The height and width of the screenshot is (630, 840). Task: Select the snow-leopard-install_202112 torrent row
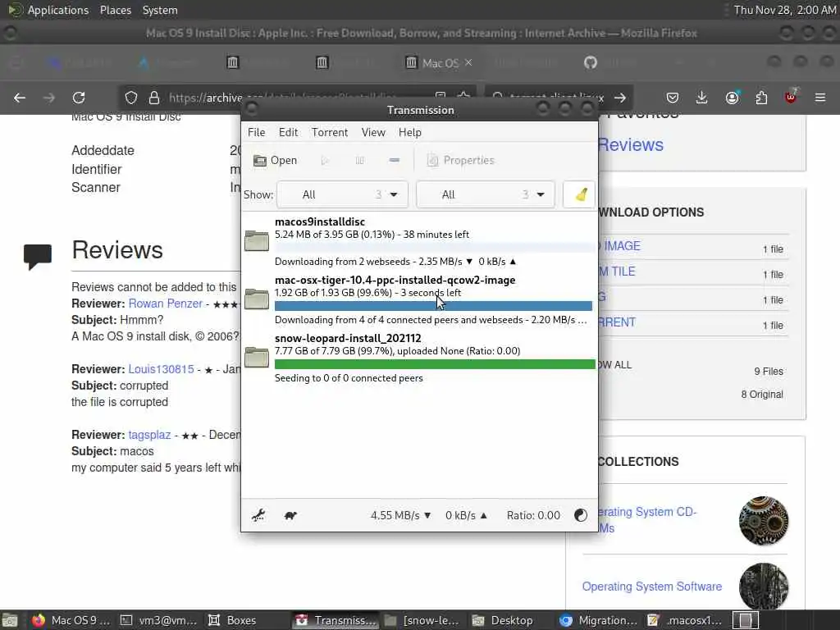419,358
